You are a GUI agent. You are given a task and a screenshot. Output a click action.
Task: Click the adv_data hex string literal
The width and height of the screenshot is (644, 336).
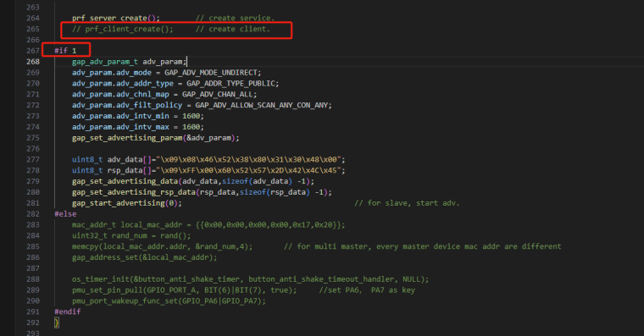(x=248, y=160)
